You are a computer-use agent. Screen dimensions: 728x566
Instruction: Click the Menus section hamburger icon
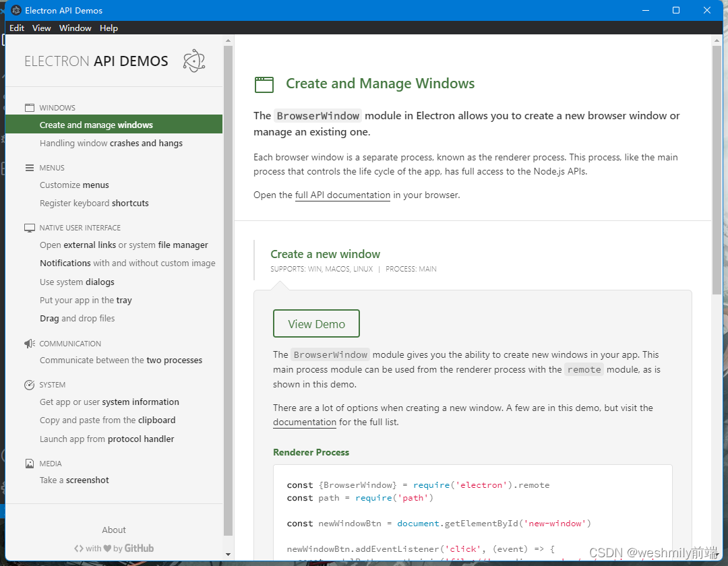[x=29, y=168]
